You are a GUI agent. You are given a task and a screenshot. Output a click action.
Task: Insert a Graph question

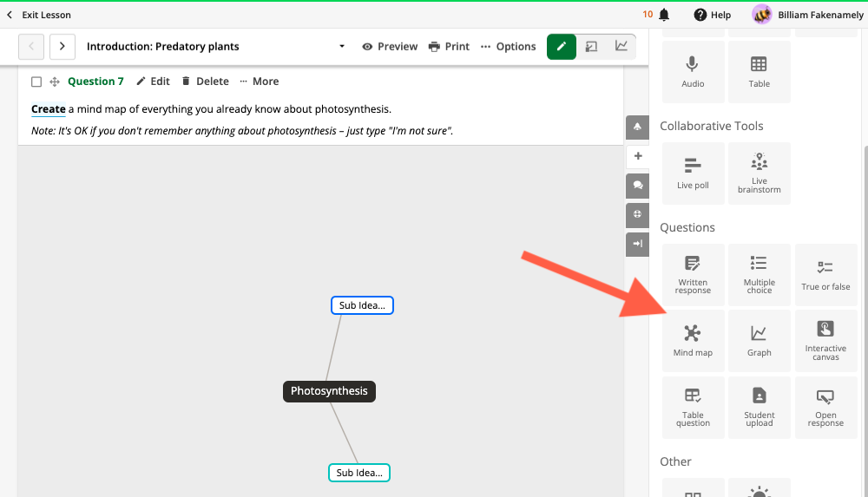(x=759, y=341)
